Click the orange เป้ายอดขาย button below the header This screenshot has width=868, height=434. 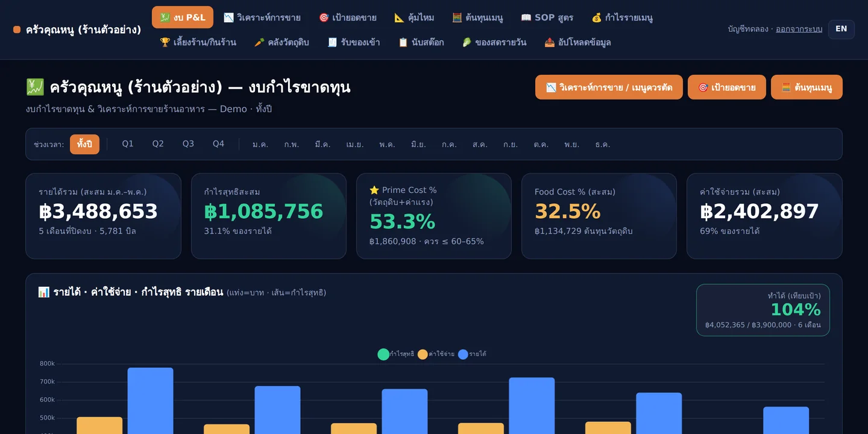coord(727,87)
